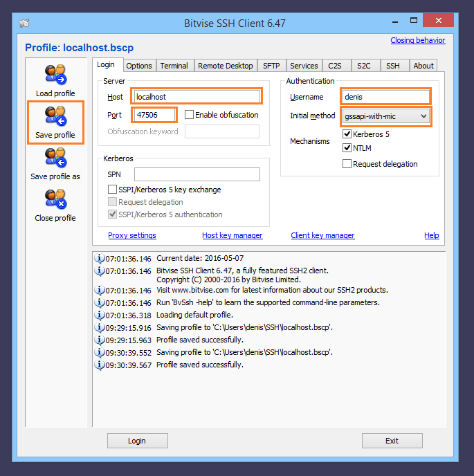This screenshot has width=474, height=476.
Task: Close the Bitvise SSH Client window
Action: pos(438,20)
